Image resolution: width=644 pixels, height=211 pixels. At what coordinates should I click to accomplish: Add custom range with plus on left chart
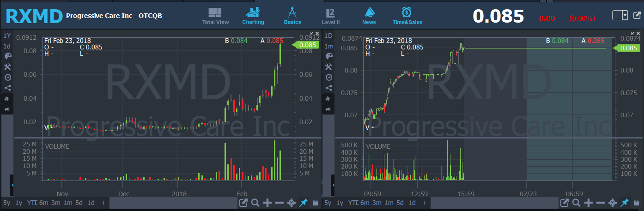103,203
